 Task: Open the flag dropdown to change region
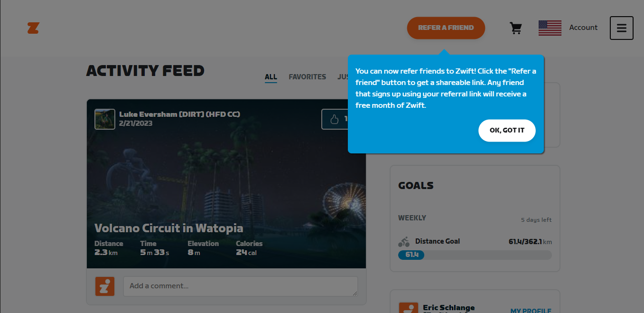click(550, 28)
